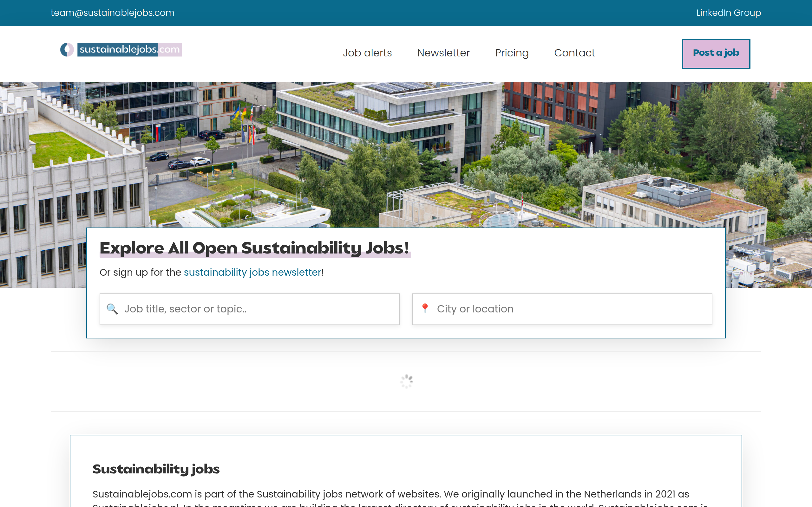Click the loading spinner in the jobs section
The width and height of the screenshot is (812, 507).
pyautogui.click(x=406, y=381)
